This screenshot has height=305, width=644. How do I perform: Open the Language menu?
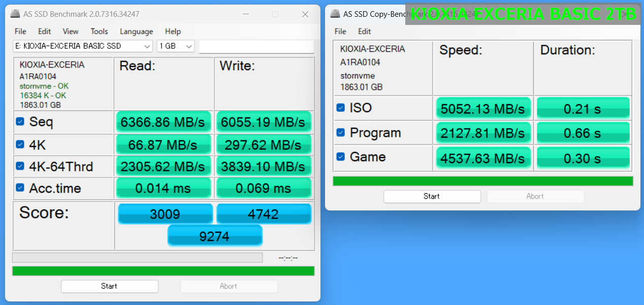tap(136, 32)
